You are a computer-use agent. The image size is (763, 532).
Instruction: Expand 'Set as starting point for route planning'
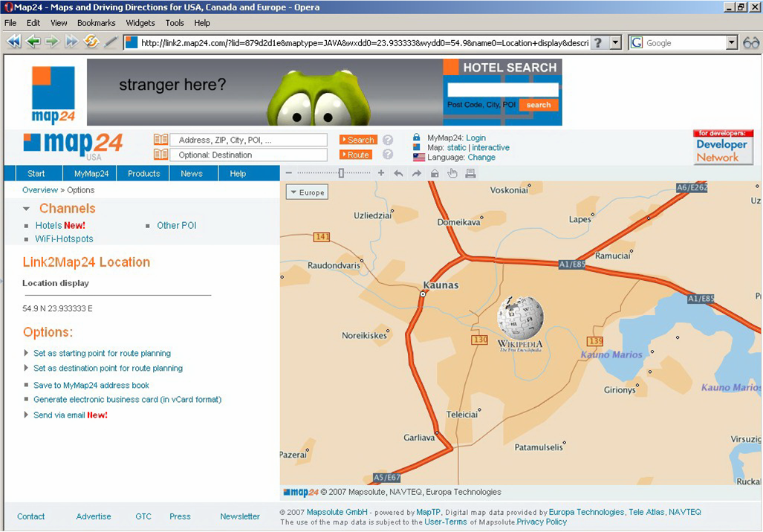[x=27, y=354]
